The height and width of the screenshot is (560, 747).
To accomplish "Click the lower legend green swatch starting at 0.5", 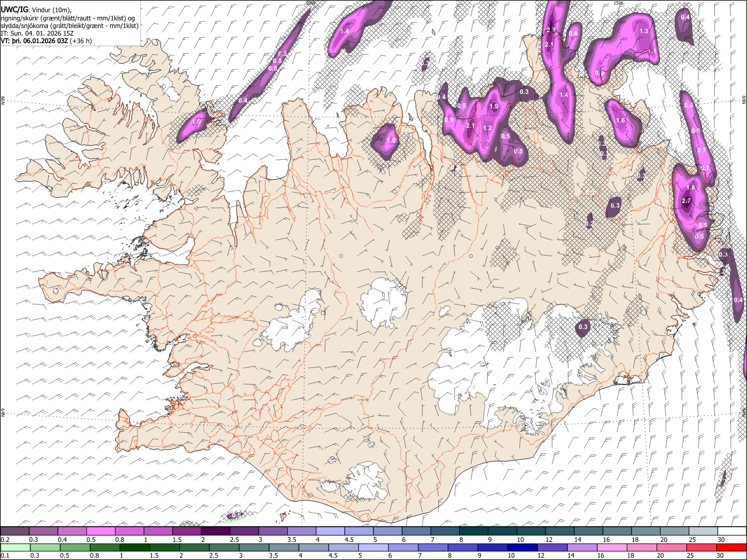I will tap(75, 547).
